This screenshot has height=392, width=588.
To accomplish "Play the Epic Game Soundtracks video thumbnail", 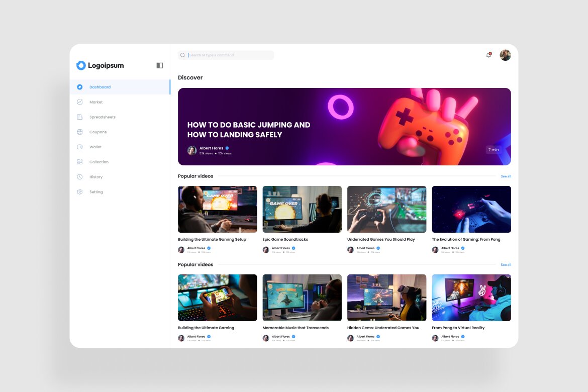I will click(x=302, y=209).
